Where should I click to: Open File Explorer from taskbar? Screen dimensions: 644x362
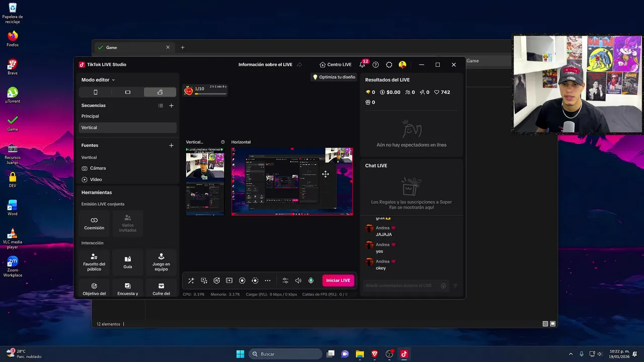tap(360, 354)
